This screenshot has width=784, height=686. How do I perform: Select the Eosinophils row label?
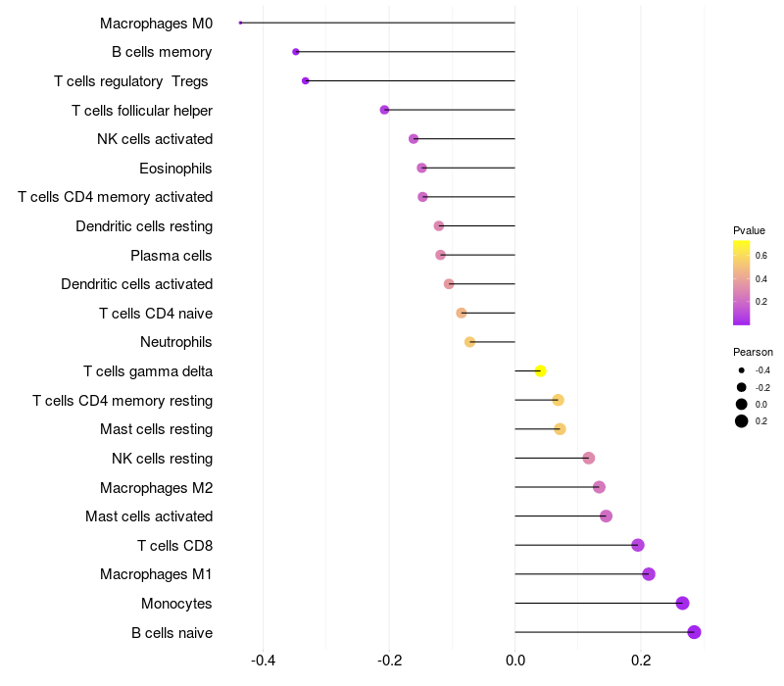point(175,169)
